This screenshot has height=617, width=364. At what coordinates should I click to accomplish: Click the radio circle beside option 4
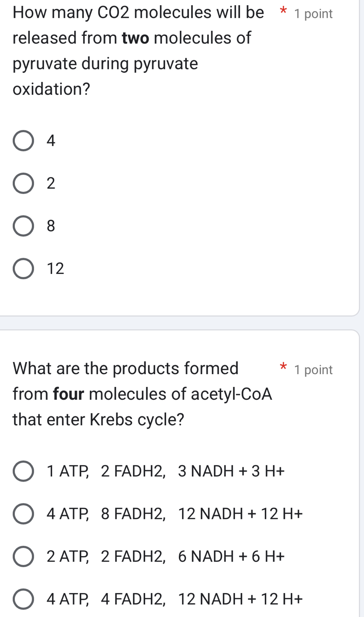[23, 140]
